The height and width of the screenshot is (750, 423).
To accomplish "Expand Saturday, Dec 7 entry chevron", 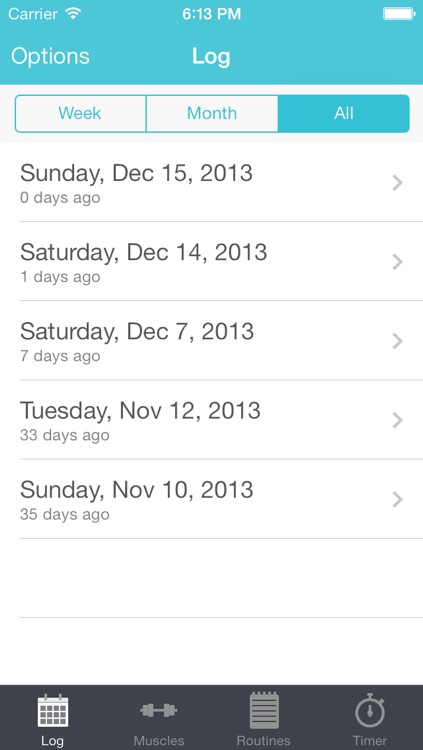I will tap(398, 341).
